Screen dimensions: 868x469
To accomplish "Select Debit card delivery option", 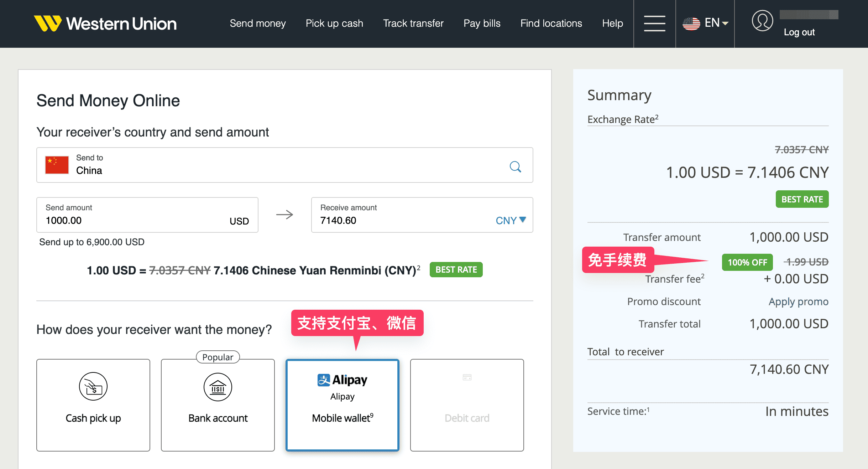I will (467, 405).
